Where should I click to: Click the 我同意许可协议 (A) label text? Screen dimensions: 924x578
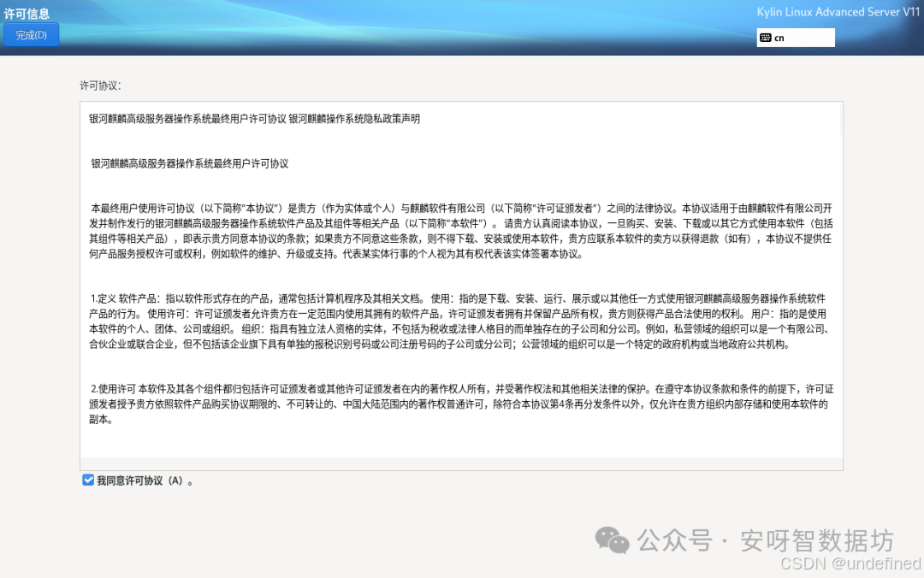145,481
